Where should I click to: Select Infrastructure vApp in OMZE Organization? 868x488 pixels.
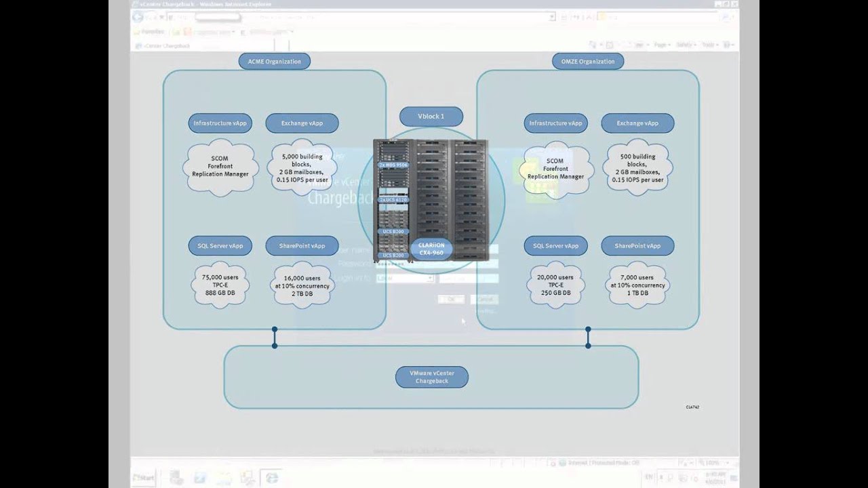(x=556, y=123)
